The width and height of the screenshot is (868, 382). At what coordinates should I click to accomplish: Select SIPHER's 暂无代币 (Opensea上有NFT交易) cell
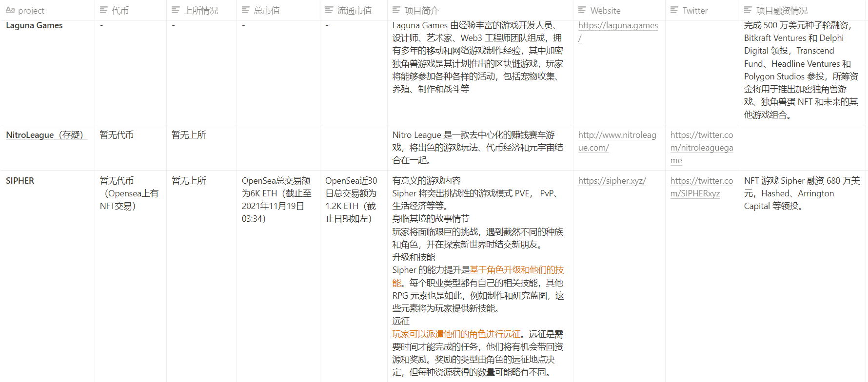pos(131,276)
